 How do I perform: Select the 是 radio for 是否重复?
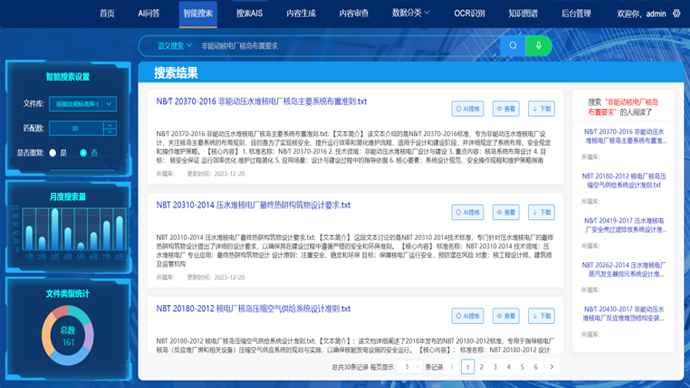coord(53,153)
